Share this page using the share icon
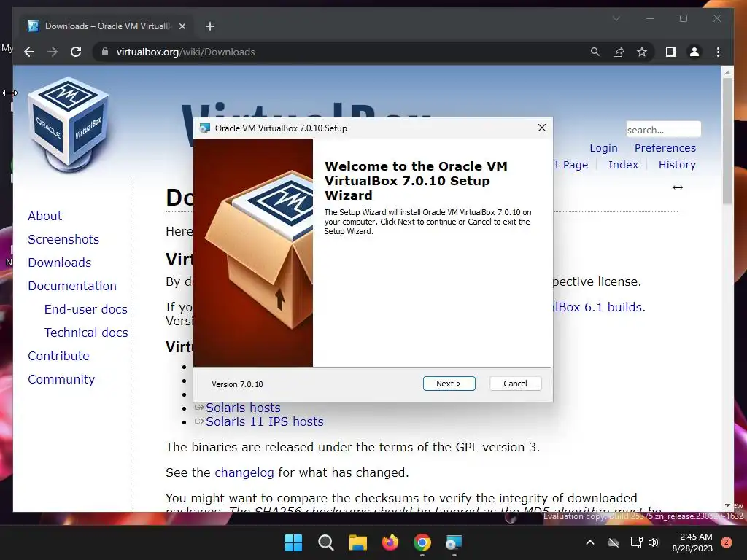The width and height of the screenshot is (747, 560). [x=619, y=52]
